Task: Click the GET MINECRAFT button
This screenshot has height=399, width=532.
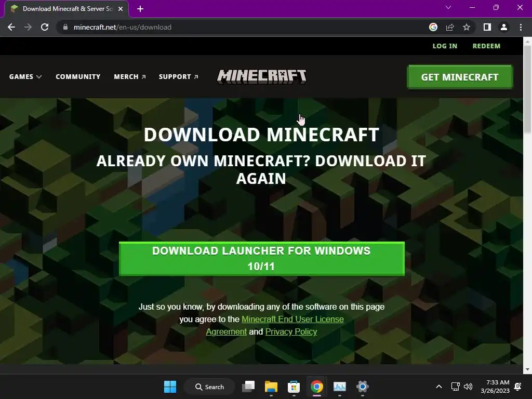Action: pos(460,77)
